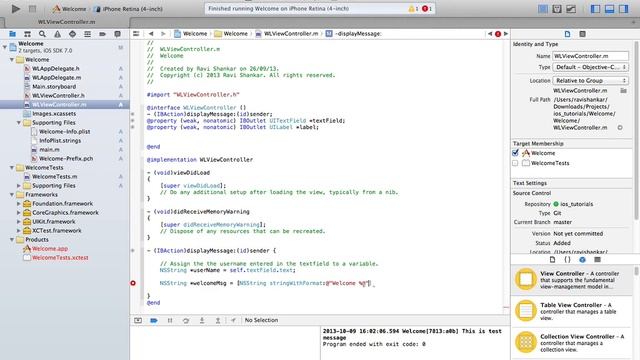This screenshot has width=640, height=360.
Task: Collapse the Welcome group folder
Action: (x=12, y=60)
